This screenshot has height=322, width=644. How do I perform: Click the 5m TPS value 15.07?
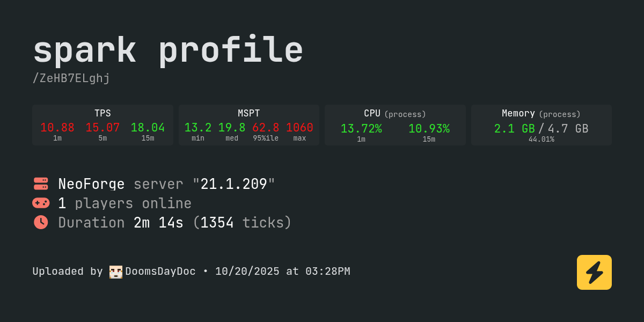point(103,128)
